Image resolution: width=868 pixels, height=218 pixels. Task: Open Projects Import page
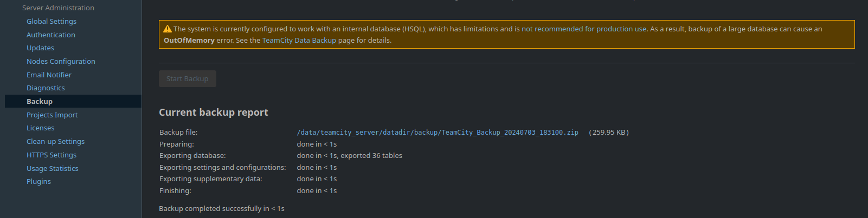coord(52,115)
